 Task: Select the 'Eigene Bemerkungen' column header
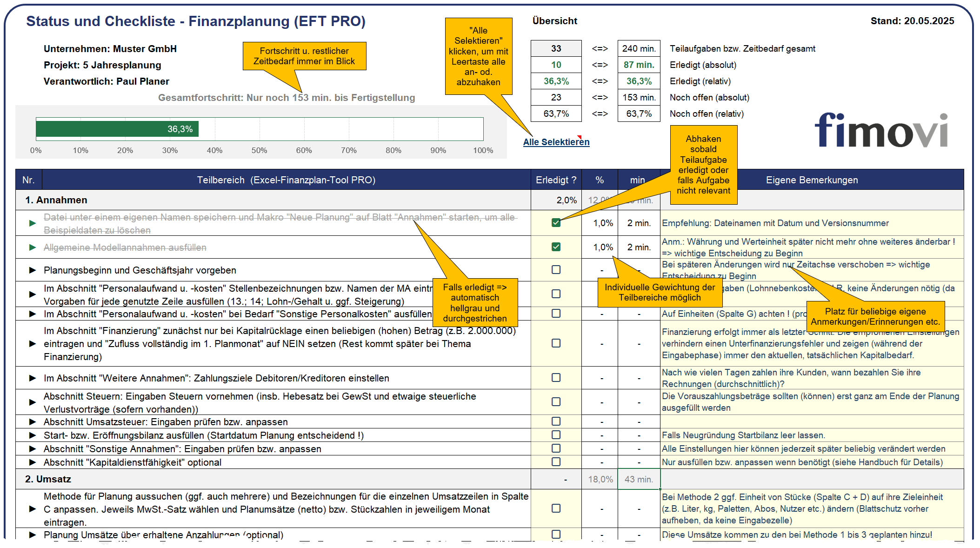point(812,180)
